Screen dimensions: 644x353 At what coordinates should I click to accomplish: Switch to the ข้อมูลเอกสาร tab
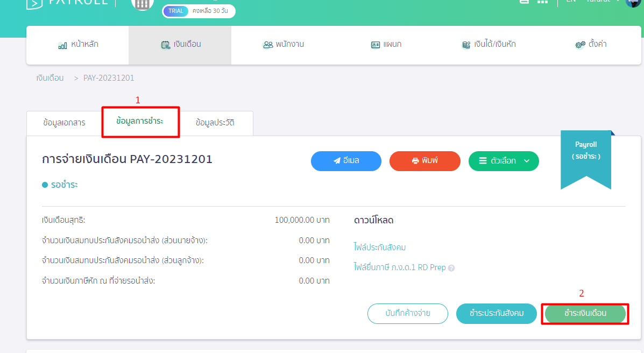(63, 123)
